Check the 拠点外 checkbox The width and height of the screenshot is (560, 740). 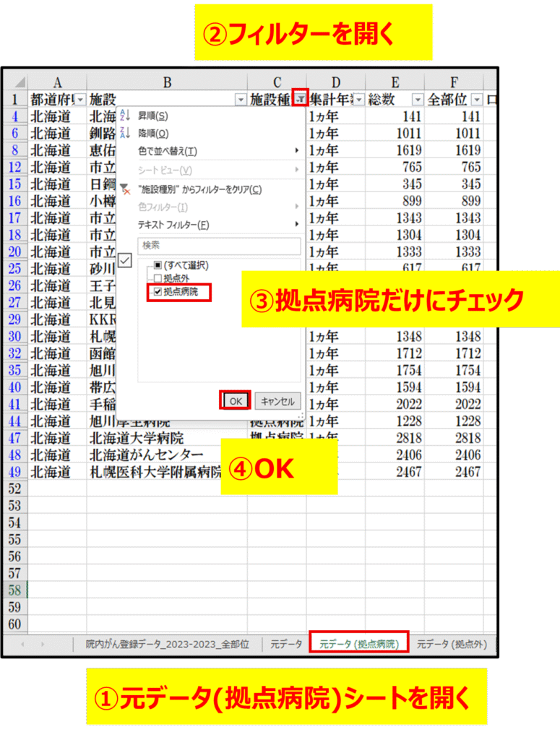(158, 278)
